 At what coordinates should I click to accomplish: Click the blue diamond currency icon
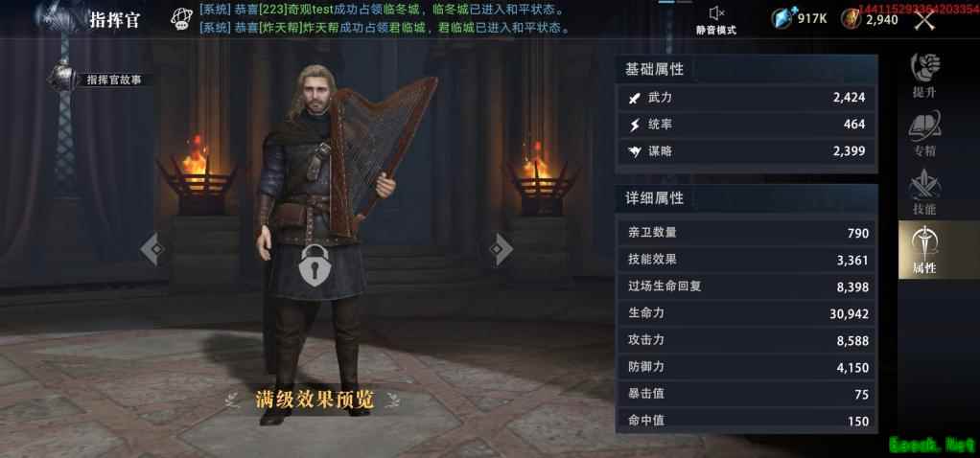click(x=784, y=18)
